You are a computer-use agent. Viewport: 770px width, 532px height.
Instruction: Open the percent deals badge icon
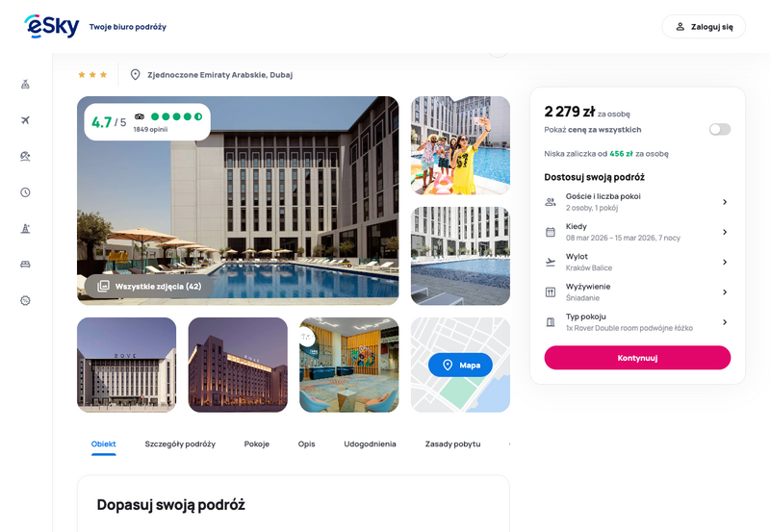point(26,300)
